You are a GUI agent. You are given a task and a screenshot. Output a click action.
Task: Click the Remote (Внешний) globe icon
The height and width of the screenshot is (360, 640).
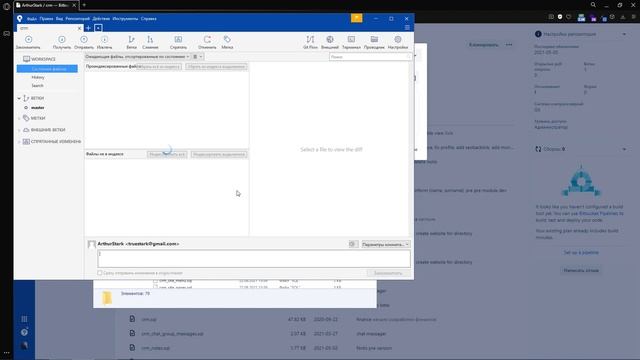pyautogui.click(x=330, y=40)
